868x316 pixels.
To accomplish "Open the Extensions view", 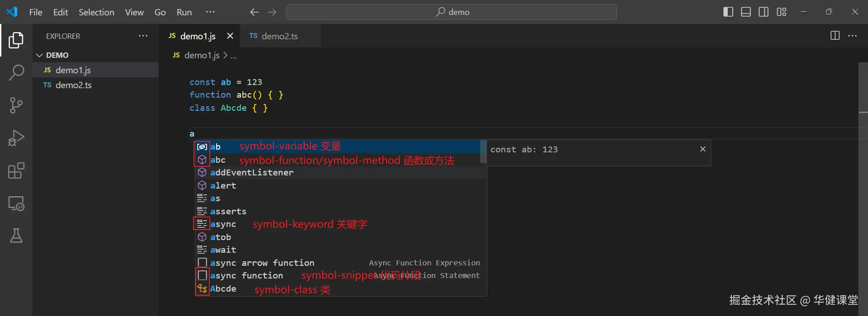I will [16, 171].
